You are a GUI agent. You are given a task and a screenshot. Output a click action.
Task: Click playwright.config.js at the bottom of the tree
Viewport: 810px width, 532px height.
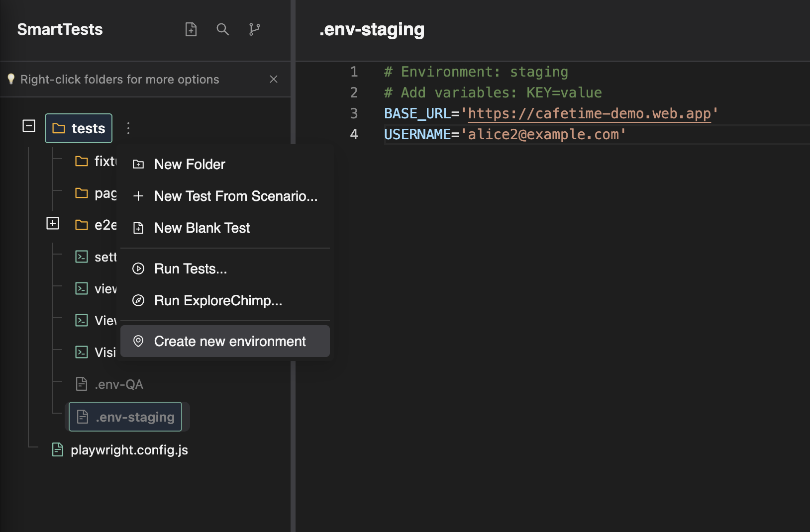(129, 450)
